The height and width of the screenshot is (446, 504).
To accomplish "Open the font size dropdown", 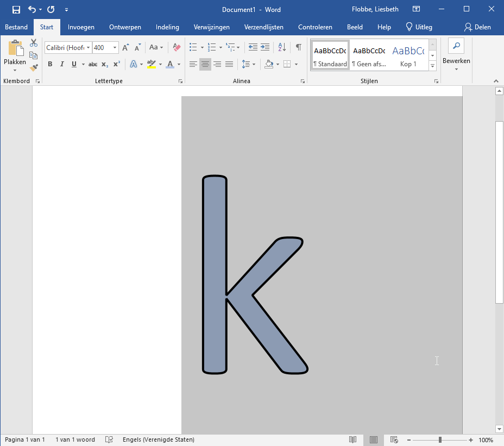I will (115, 48).
